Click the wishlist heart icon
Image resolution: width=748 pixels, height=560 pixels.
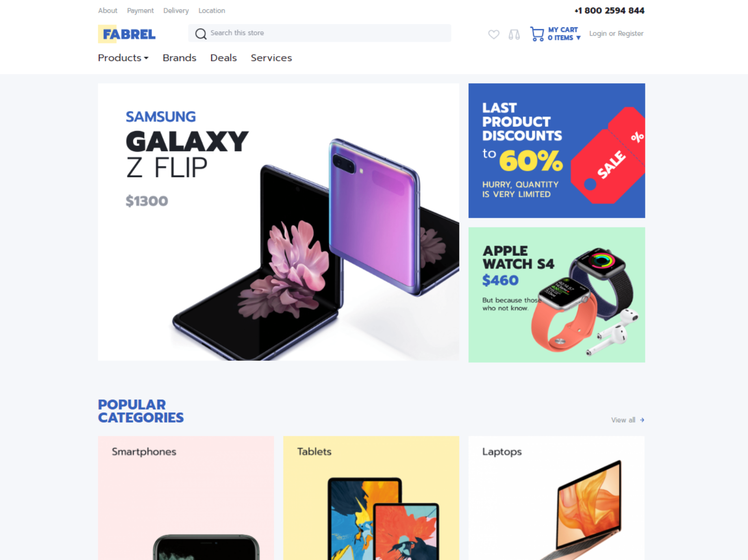tap(494, 34)
